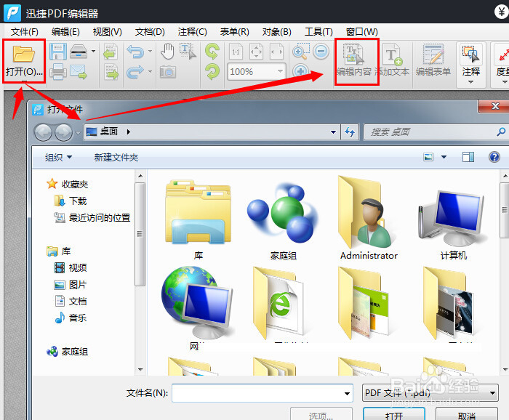Toggle the preview pane button
This screenshot has height=420, width=509.
click(x=468, y=157)
